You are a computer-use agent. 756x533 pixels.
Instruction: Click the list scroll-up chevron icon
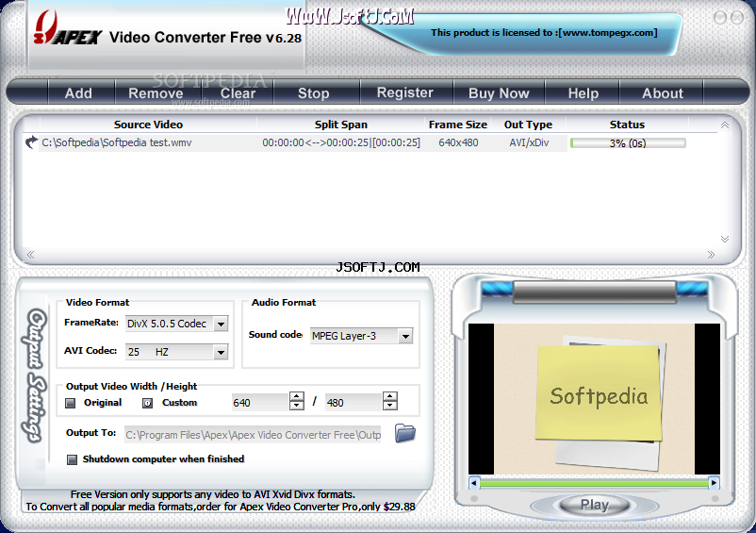click(x=724, y=125)
